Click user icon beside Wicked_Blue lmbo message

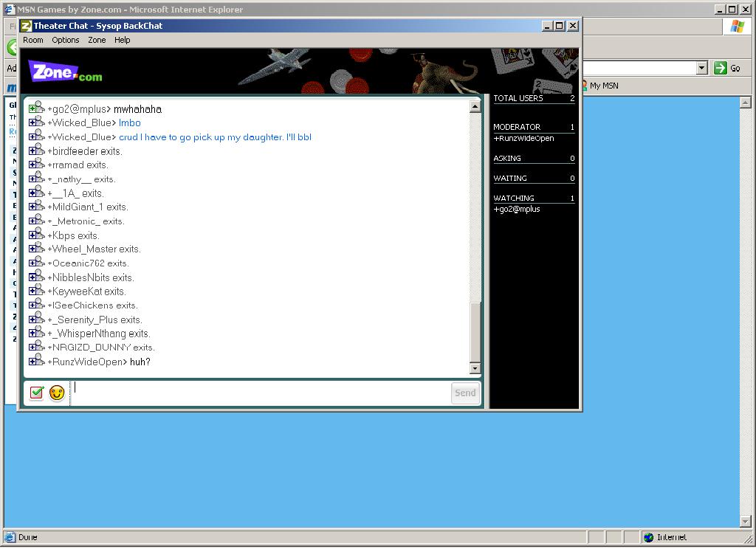coord(37,122)
